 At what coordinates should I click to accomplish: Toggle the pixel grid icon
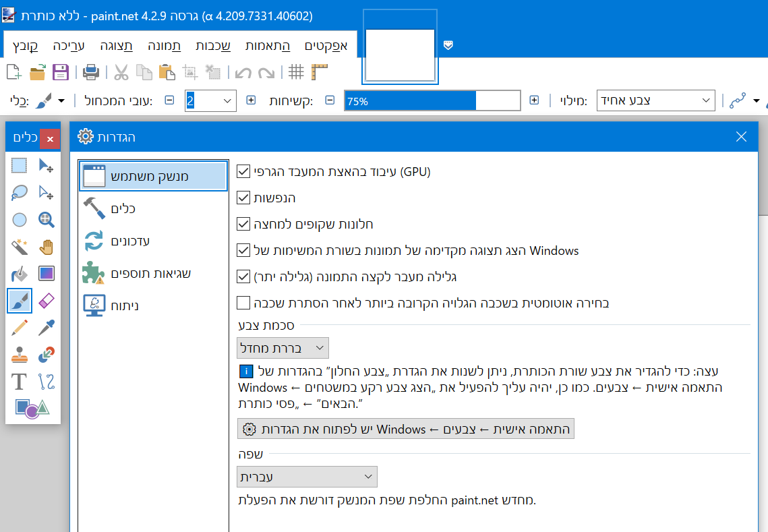(296, 72)
